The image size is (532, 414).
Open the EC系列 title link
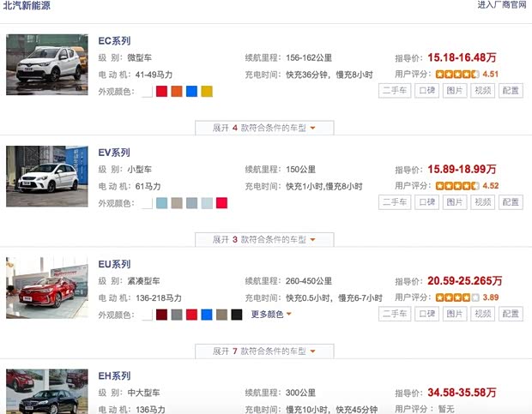coord(114,41)
